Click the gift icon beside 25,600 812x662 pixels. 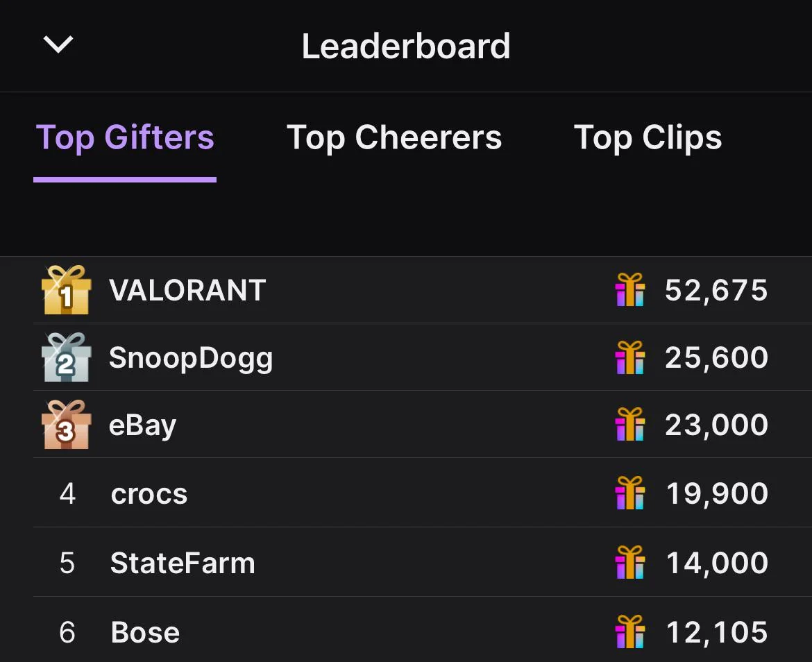[629, 357]
